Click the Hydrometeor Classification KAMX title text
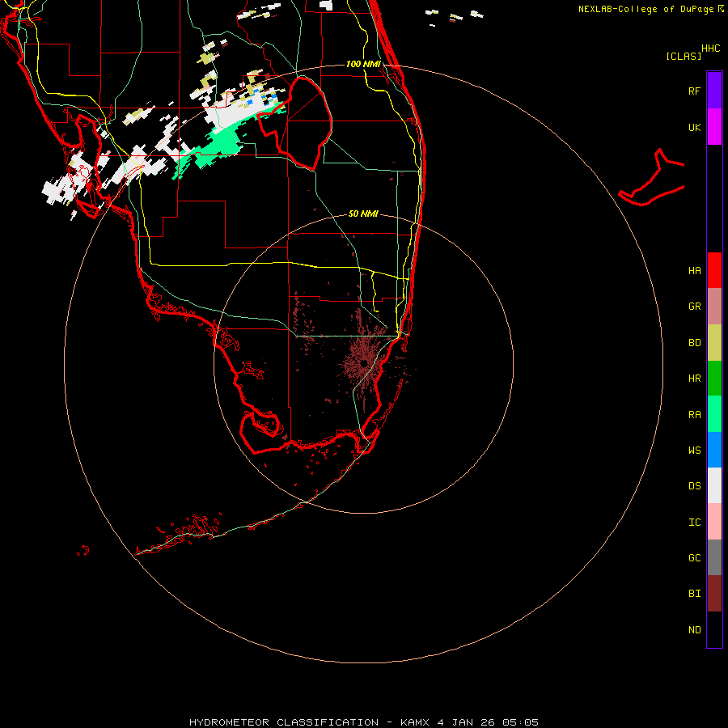This screenshot has width=728, height=728. click(363, 722)
